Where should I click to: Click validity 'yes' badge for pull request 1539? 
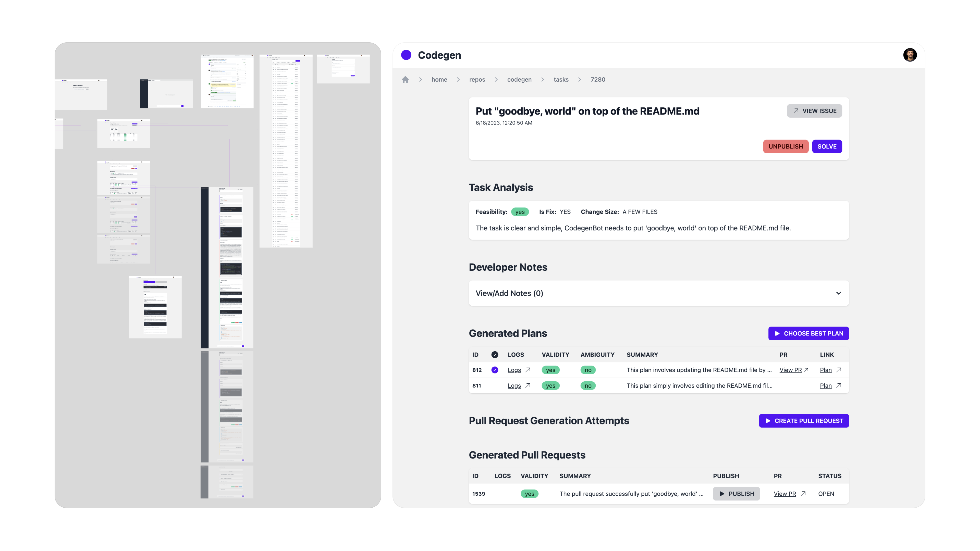[529, 494]
